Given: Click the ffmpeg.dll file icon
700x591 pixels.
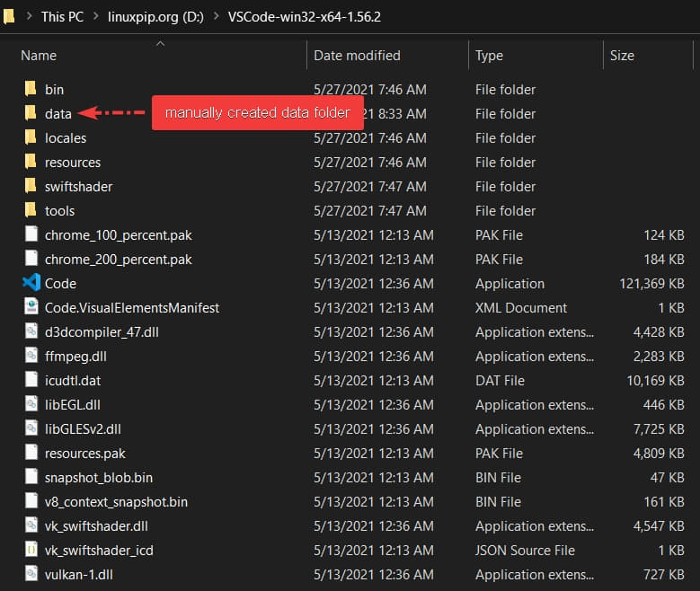Looking at the screenshot, I should pyautogui.click(x=31, y=356).
